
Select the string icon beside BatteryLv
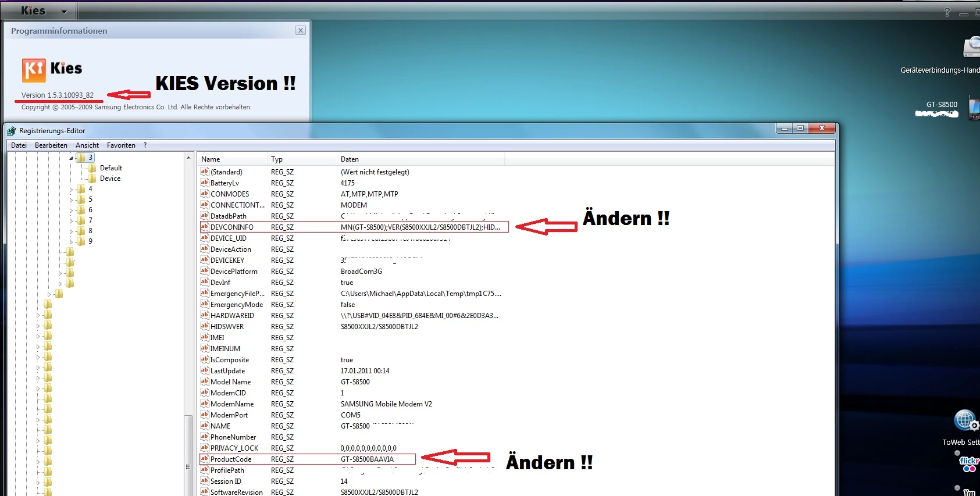205,183
